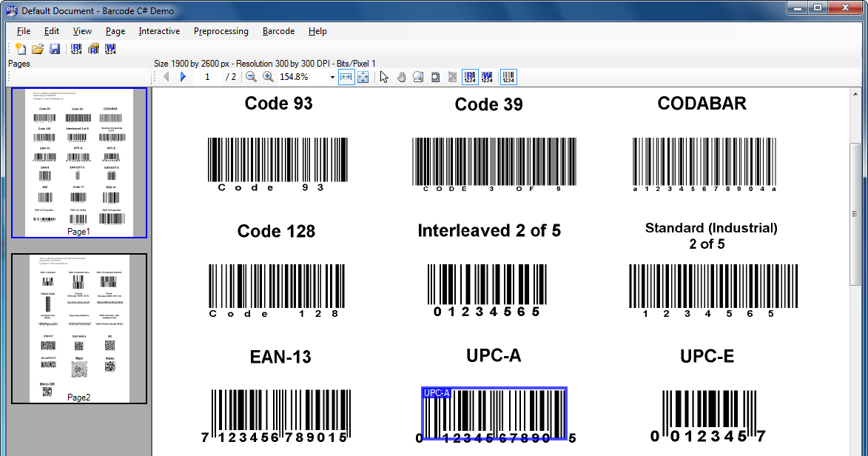The height and width of the screenshot is (456, 868).
Task: Open the zoom percentage dropdown
Action: pyautogui.click(x=332, y=76)
